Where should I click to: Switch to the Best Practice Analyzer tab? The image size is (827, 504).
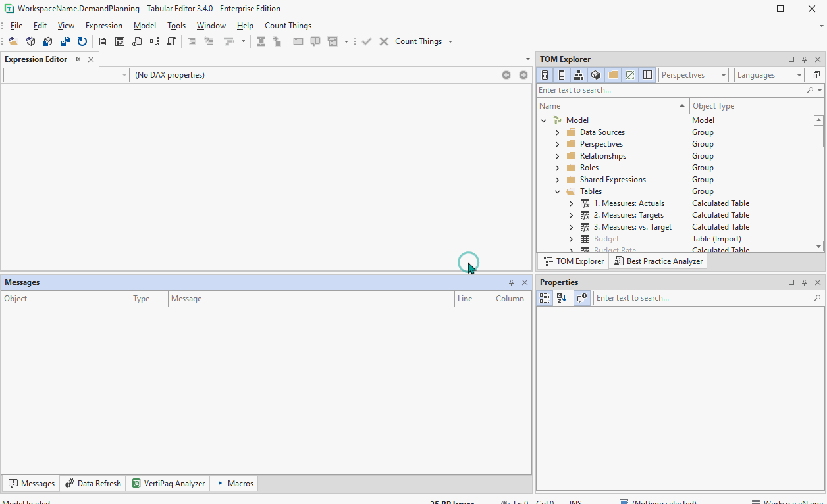point(658,261)
